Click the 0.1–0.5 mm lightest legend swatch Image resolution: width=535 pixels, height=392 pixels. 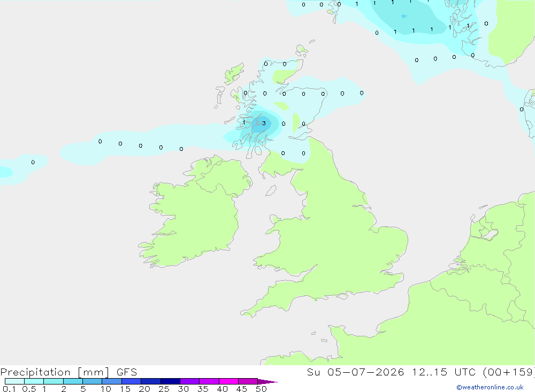14,381
